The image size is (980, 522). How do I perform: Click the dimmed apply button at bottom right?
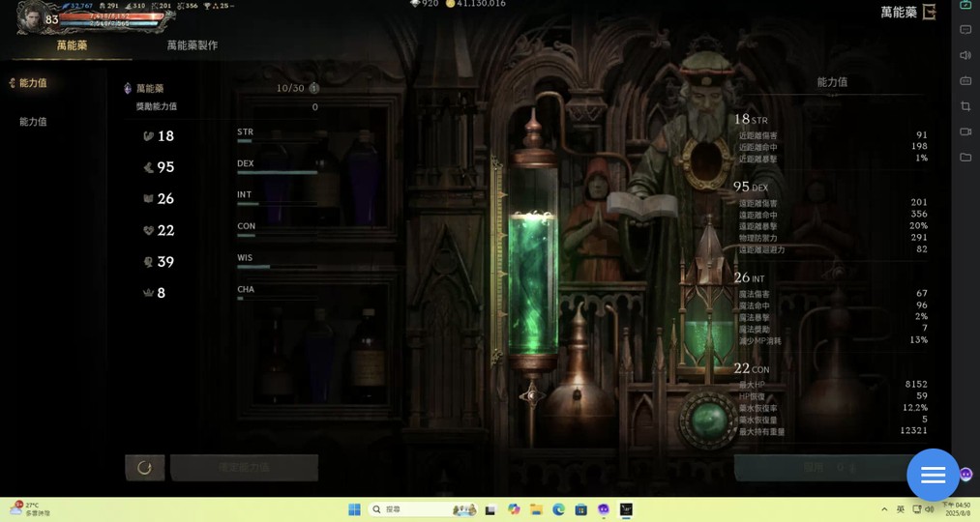(828, 468)
